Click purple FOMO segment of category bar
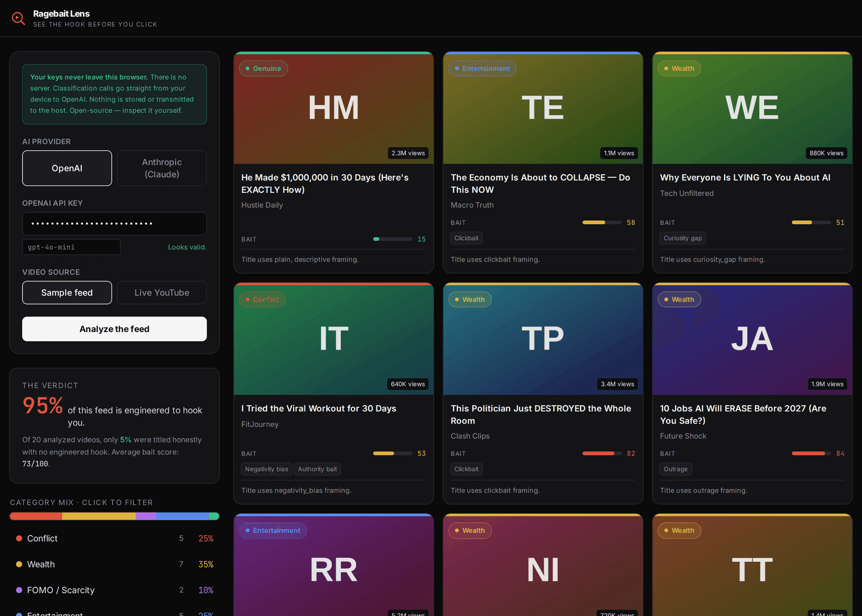The width and height of the screenshot is (862, 616). [145, 516]
